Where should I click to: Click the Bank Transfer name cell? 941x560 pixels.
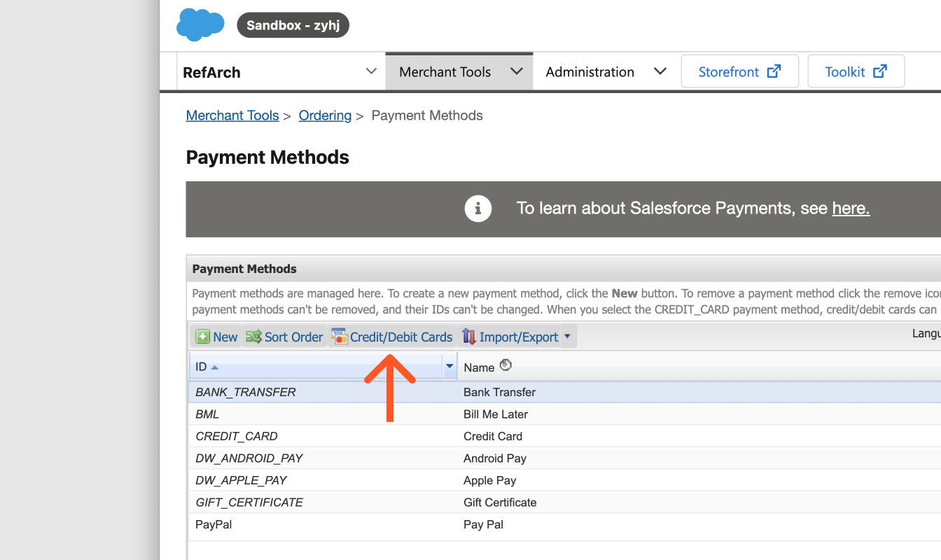point(499,392)
